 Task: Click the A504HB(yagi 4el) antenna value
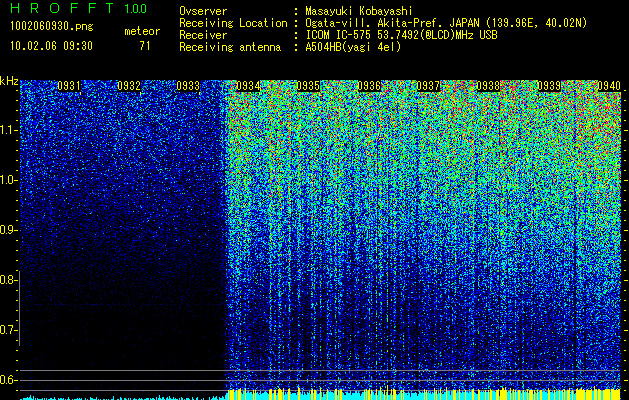click(x=353, y=47)
